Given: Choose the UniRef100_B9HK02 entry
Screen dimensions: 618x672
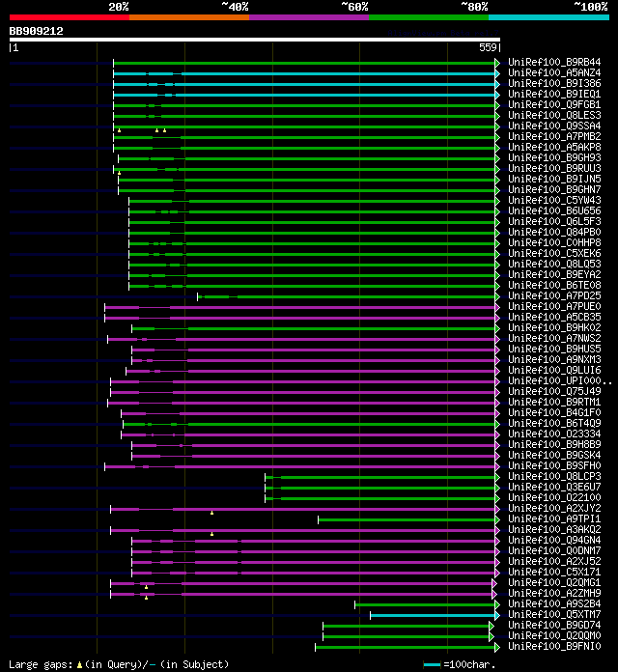Looking at the screenshot, I should pos(554,328).
